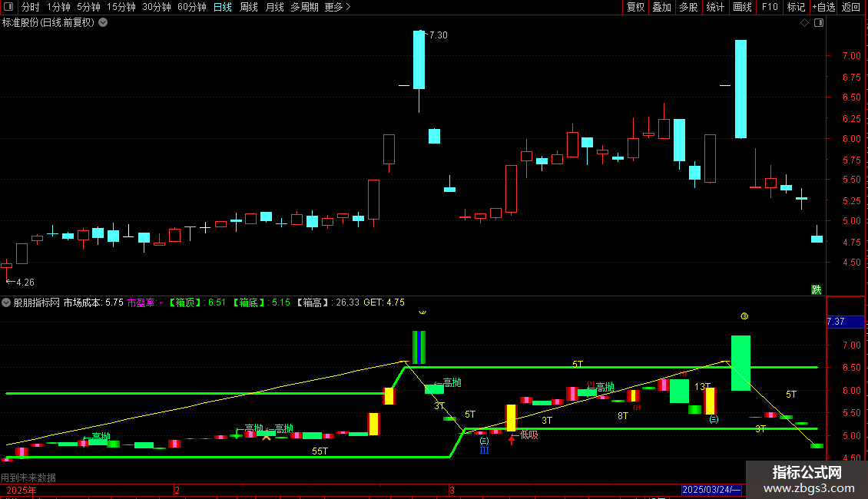Image resolution: width=868 pixels, height=499 pixels.
Task: Open the 统计 statistics button
Action: pos(715,7)
